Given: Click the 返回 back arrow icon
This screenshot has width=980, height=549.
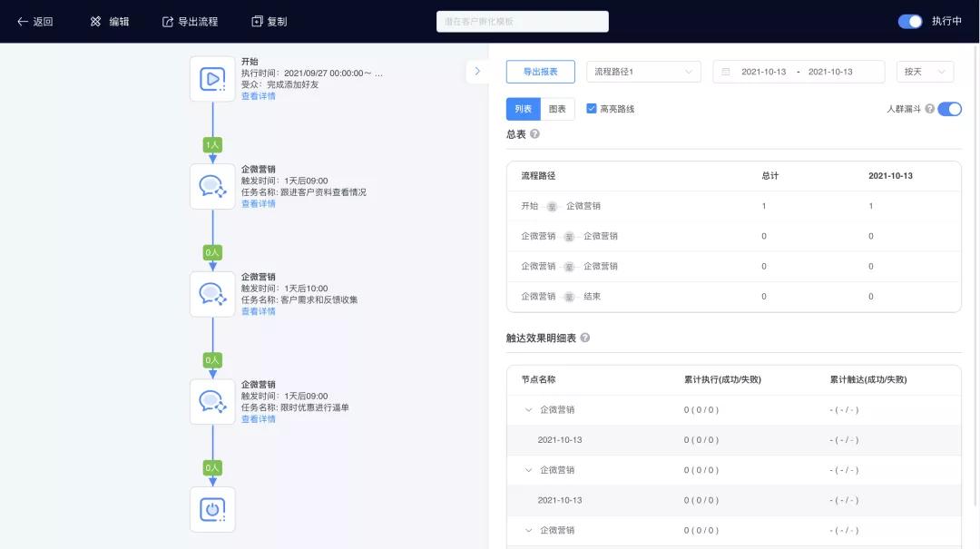Looking at the screenshot, I should coord(22,19).
